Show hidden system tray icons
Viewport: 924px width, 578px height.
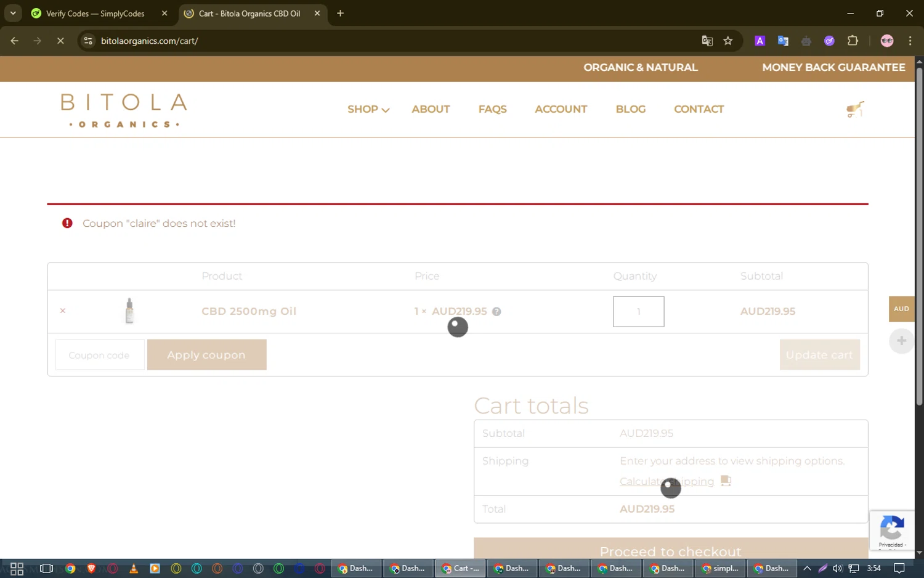point(807,568)
